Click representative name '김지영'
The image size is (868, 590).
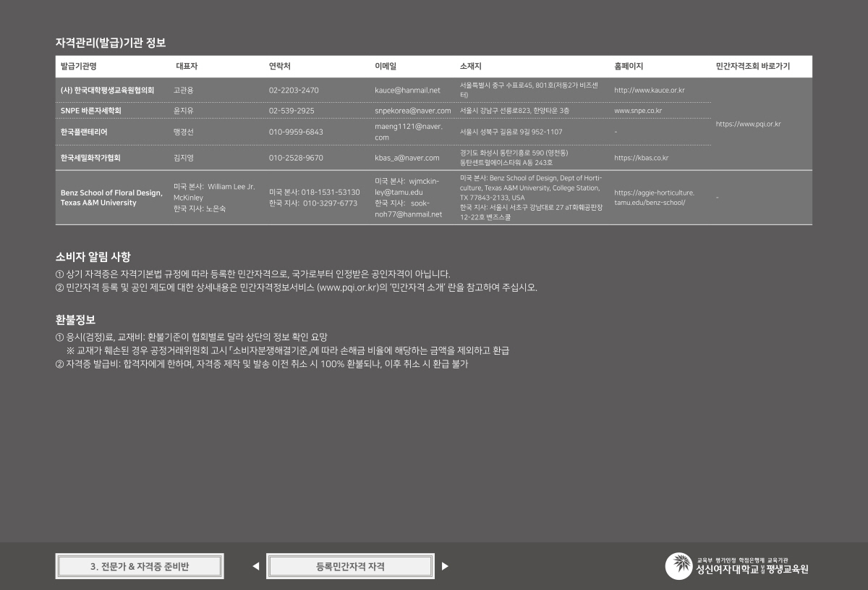click(184, 158)
